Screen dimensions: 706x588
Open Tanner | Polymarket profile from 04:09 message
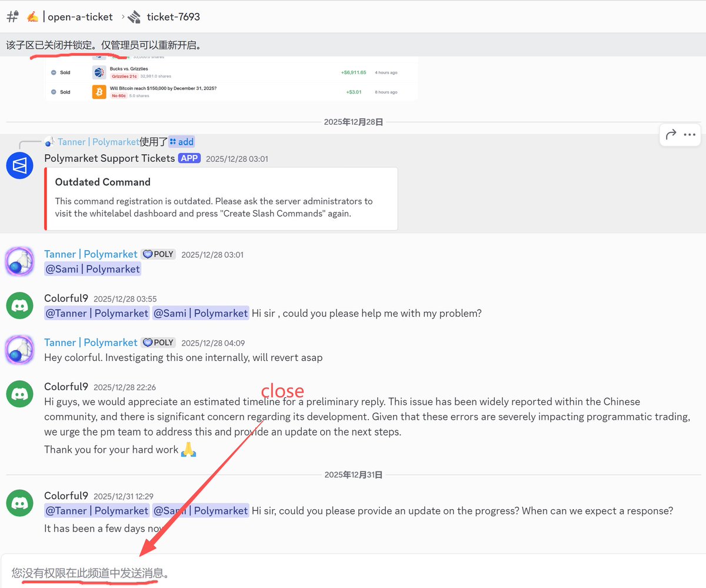(x=91, y=343)
